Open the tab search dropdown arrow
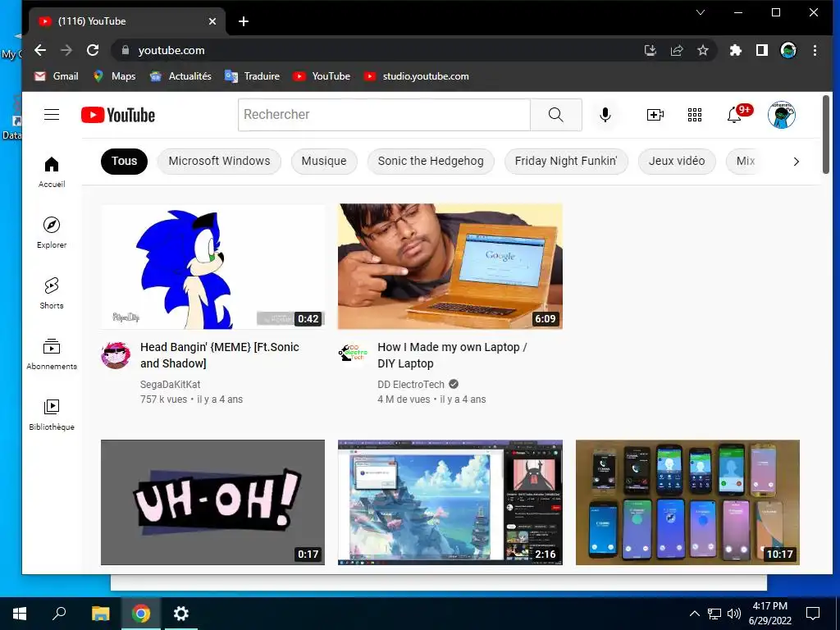Viewport: 840px width, 630px height. (701, 12)
